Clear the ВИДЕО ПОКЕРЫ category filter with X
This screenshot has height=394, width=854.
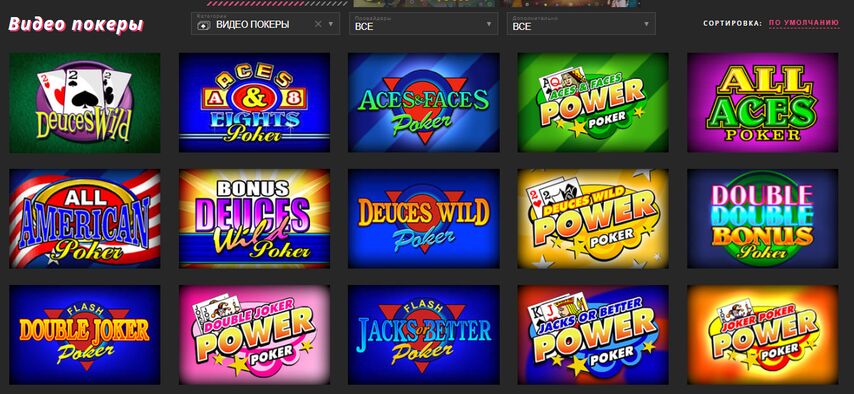pyautogui.click(x=319, y=24)
